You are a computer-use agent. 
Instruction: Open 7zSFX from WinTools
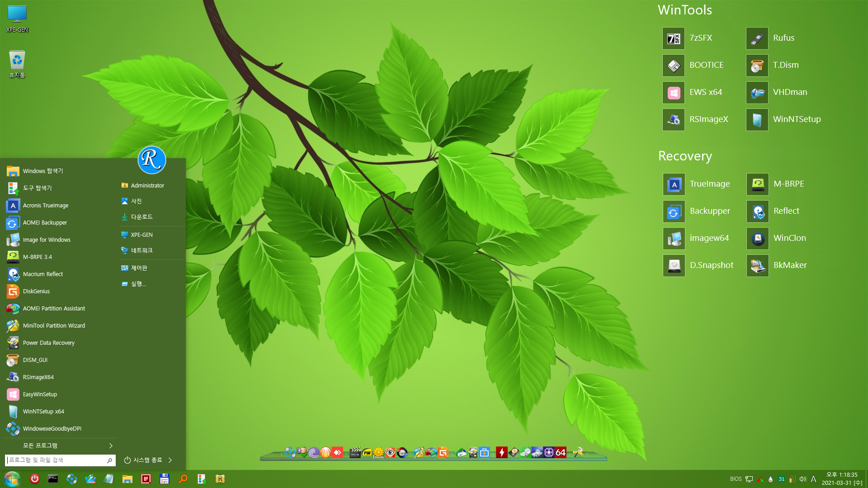click(674, 38)
